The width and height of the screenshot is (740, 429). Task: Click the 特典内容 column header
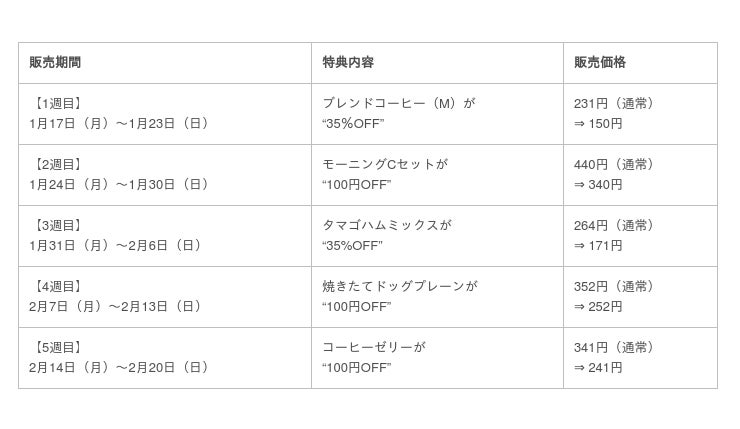[x=348, y=62]
